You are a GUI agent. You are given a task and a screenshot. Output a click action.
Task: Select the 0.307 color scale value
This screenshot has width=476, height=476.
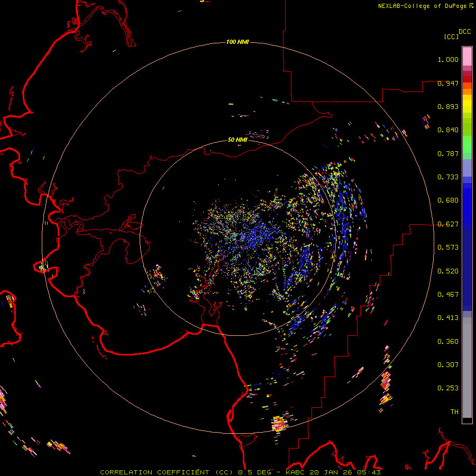coord(448,365)
